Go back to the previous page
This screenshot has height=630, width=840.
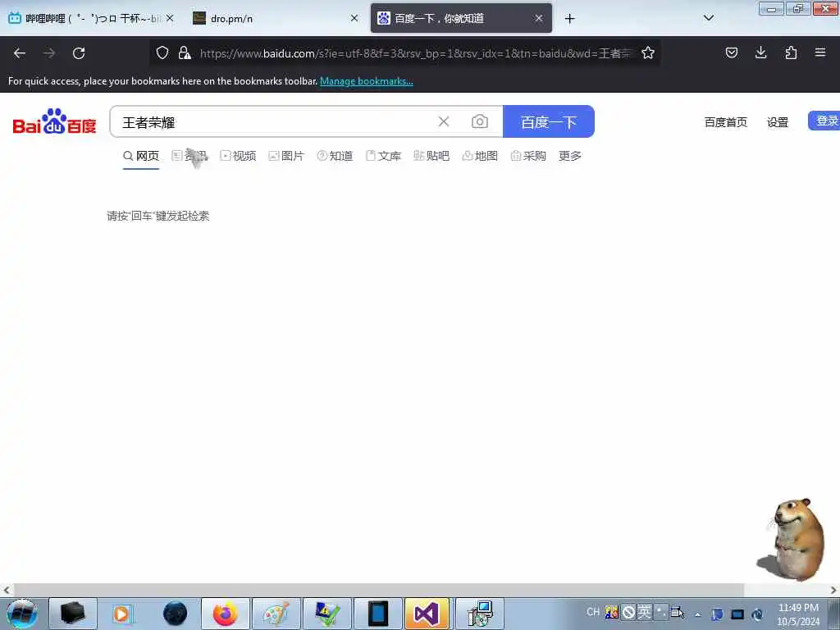tap(20, 53)
